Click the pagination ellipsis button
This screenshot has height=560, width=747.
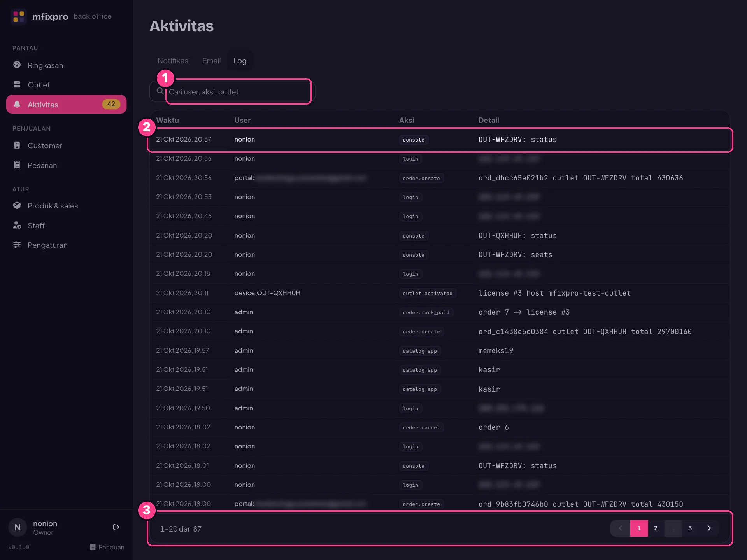673,528
